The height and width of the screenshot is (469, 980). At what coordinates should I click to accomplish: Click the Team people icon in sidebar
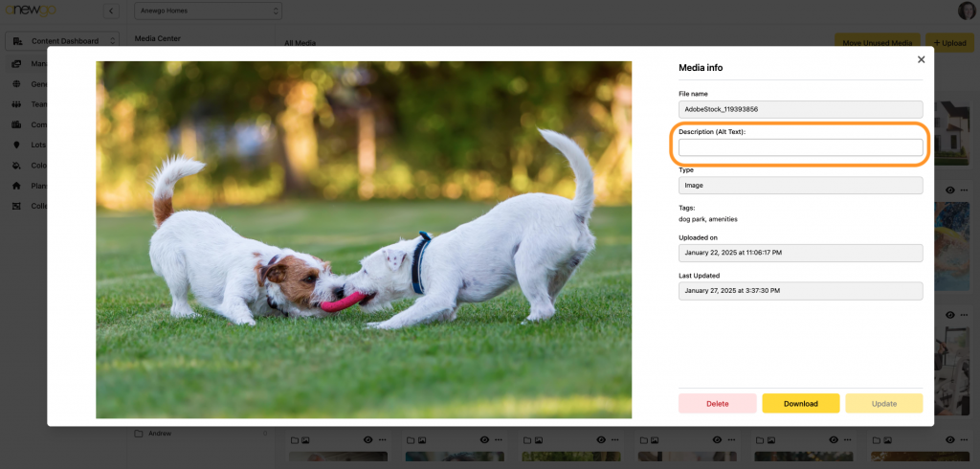point(16,104)
